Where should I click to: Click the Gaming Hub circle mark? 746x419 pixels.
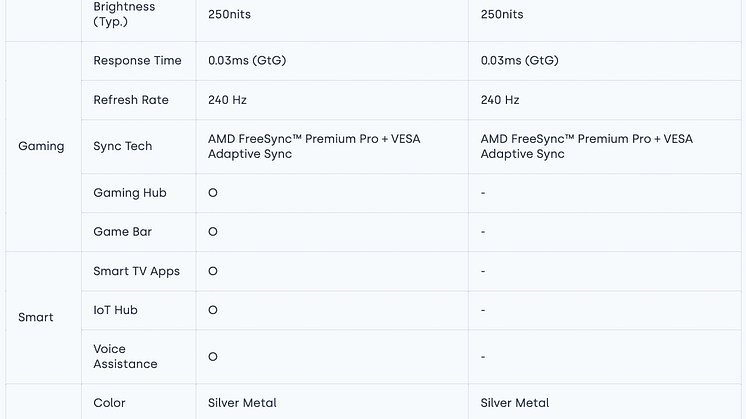click(x=213, y=193)
